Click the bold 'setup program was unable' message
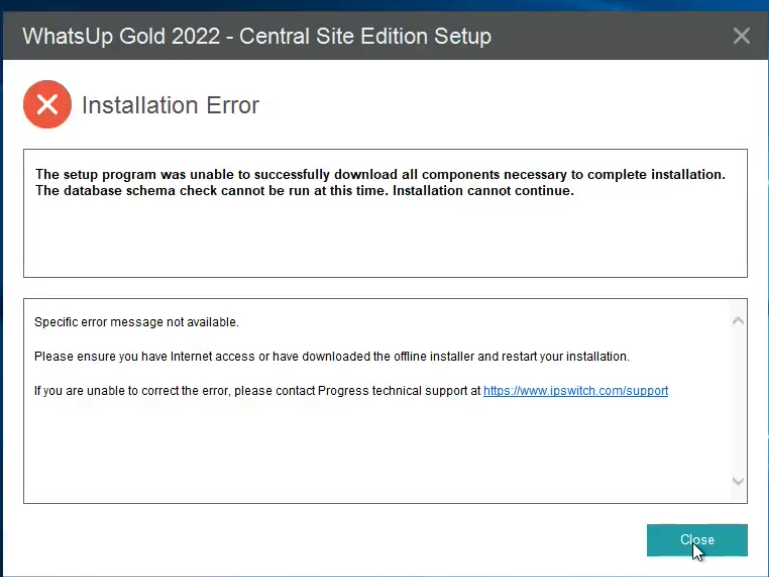The width and height of the screenshot is (769, 577). [x=380, y=182]
